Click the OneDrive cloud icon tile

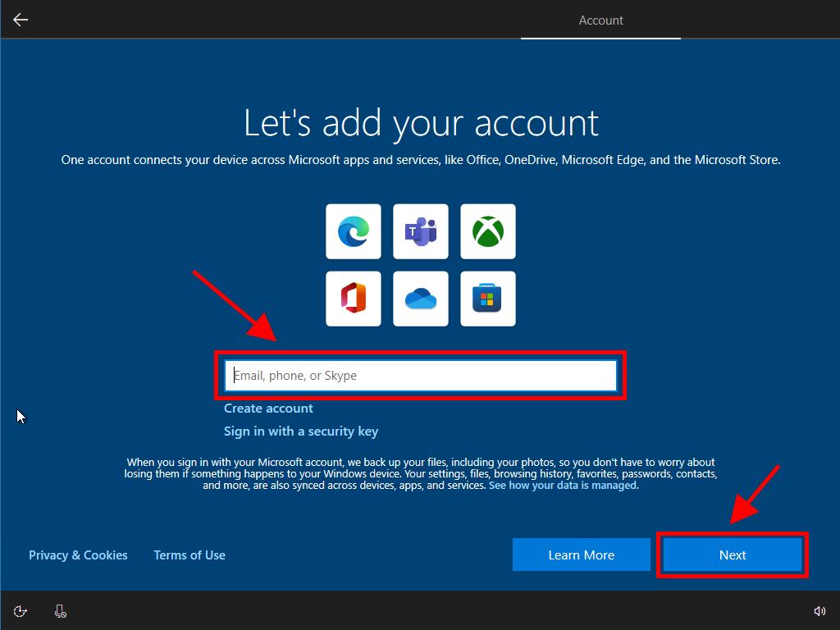coord(421,299)
